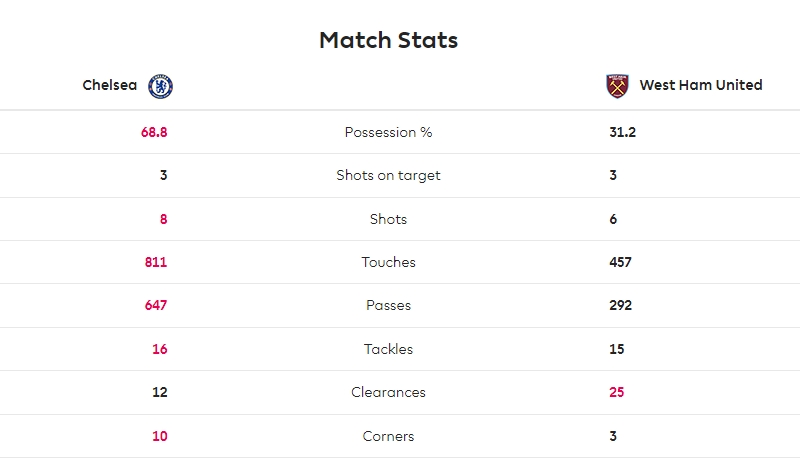
Task: Click the Shots stat label
Action: coord(388,219)
